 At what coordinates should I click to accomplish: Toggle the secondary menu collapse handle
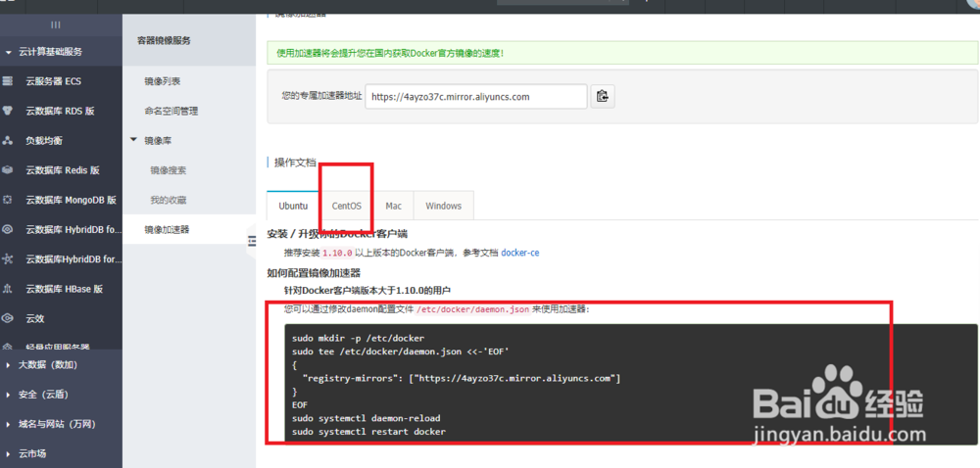[x=252, y=241]
